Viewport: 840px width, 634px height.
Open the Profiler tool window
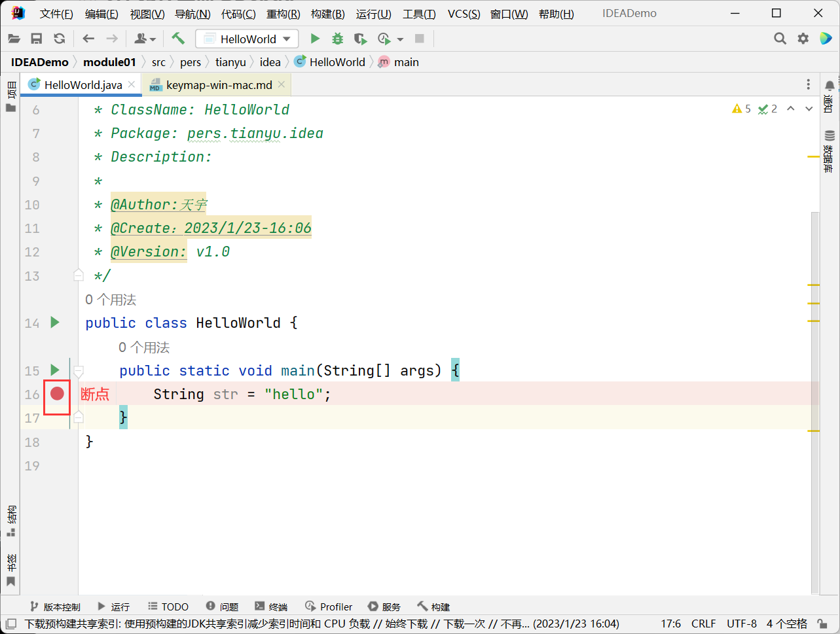pyautogui.click(x=329, y=607)
